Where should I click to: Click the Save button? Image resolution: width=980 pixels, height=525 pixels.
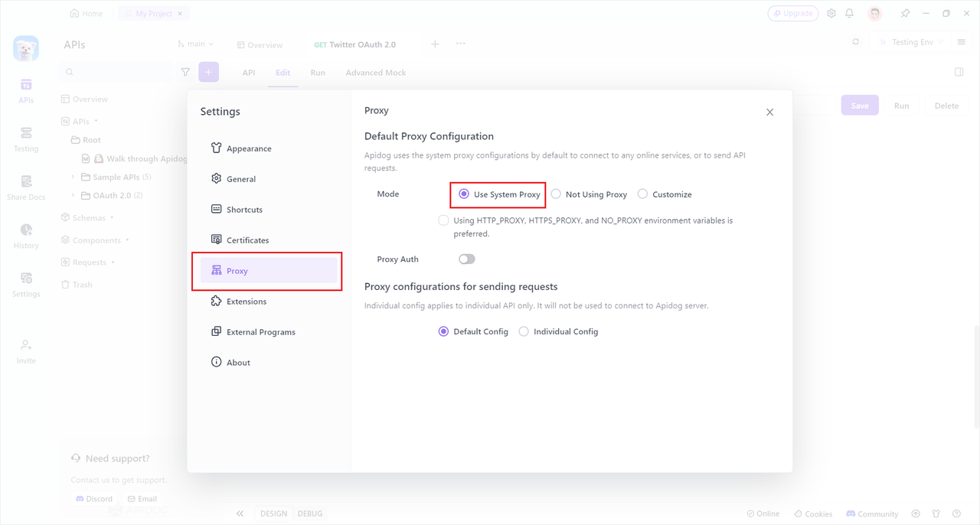(x=860, y=106)
